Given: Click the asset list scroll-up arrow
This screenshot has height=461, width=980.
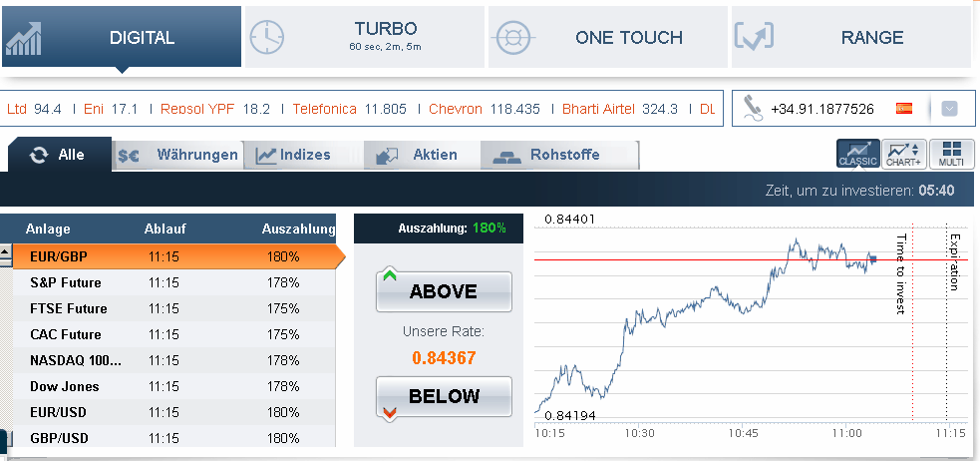Looking at the screenshot, I should coord(6,254).
